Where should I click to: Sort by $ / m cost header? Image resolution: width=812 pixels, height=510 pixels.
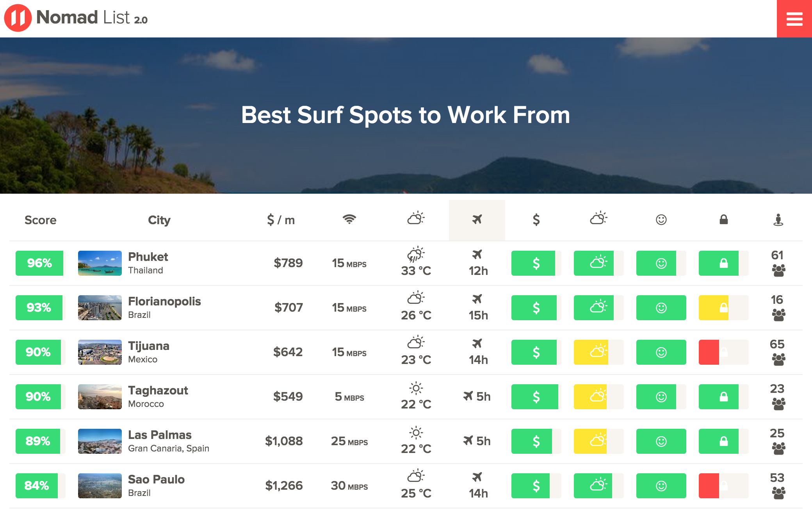(280, 220)
